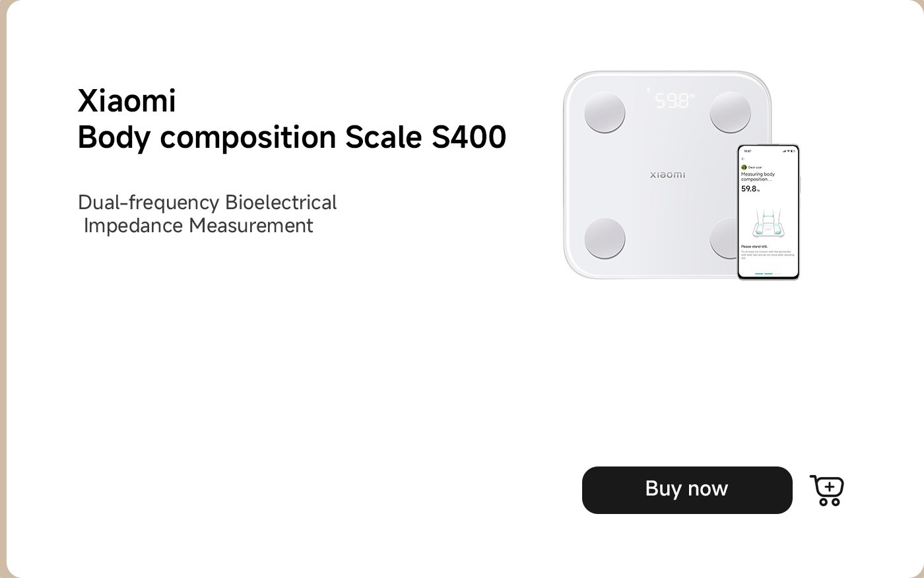Click the top-left electrode pad on the scale

[604, 112]
